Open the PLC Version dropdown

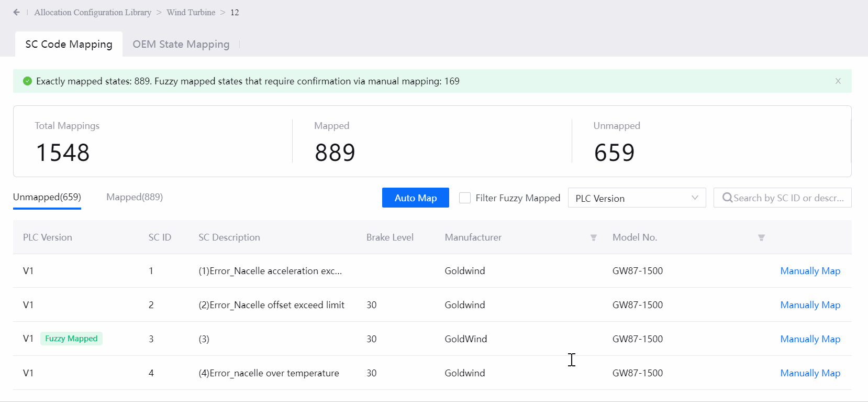(x=636, y=198)
